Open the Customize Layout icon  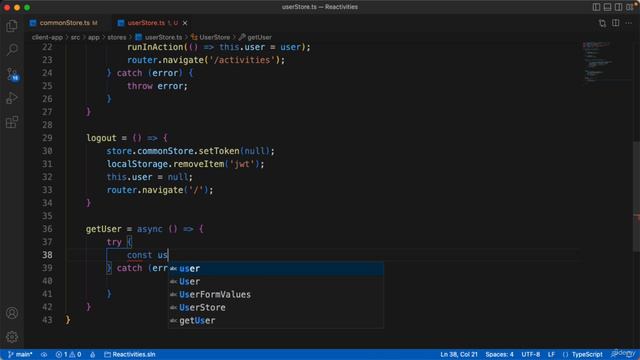point(630,7)
